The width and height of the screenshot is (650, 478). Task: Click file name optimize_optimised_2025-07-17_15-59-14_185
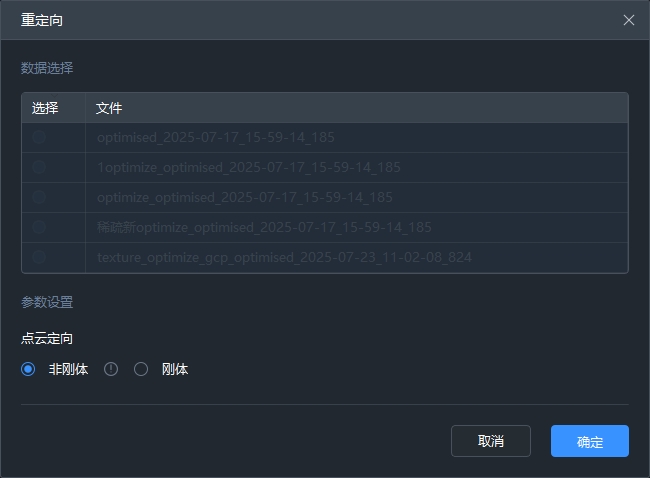point(245,197)
